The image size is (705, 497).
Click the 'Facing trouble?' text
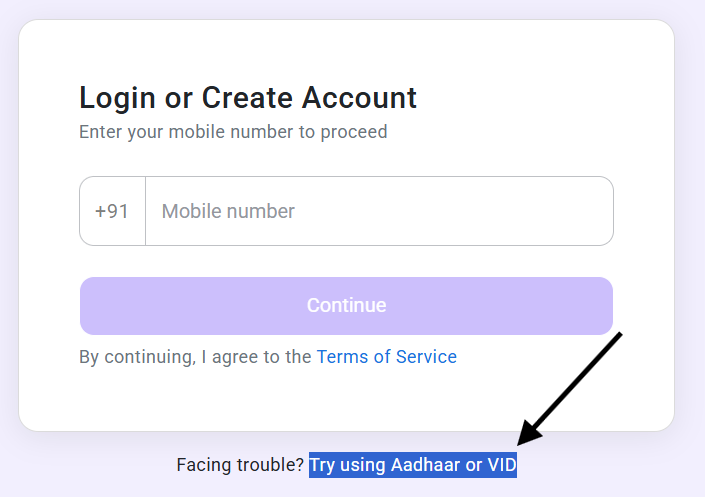point(240,465)
